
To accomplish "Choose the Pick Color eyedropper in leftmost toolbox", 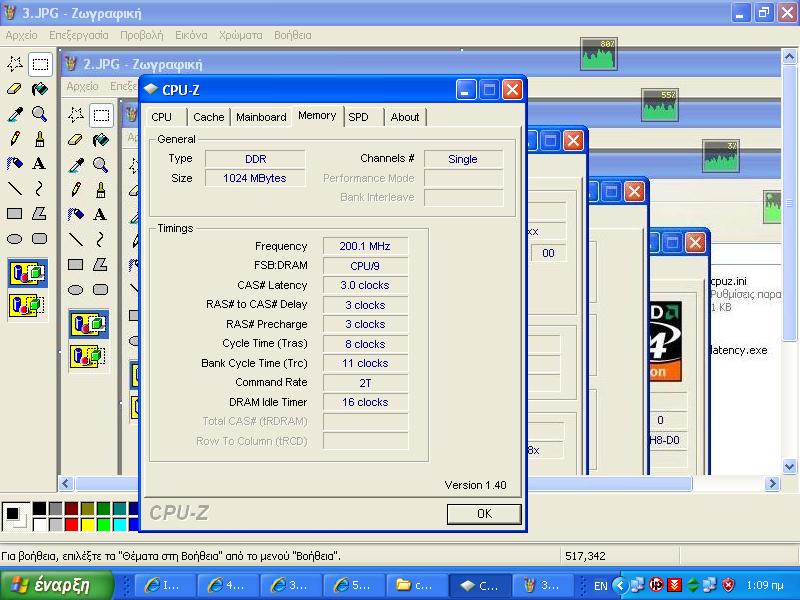I will click(x=15, y=114).
